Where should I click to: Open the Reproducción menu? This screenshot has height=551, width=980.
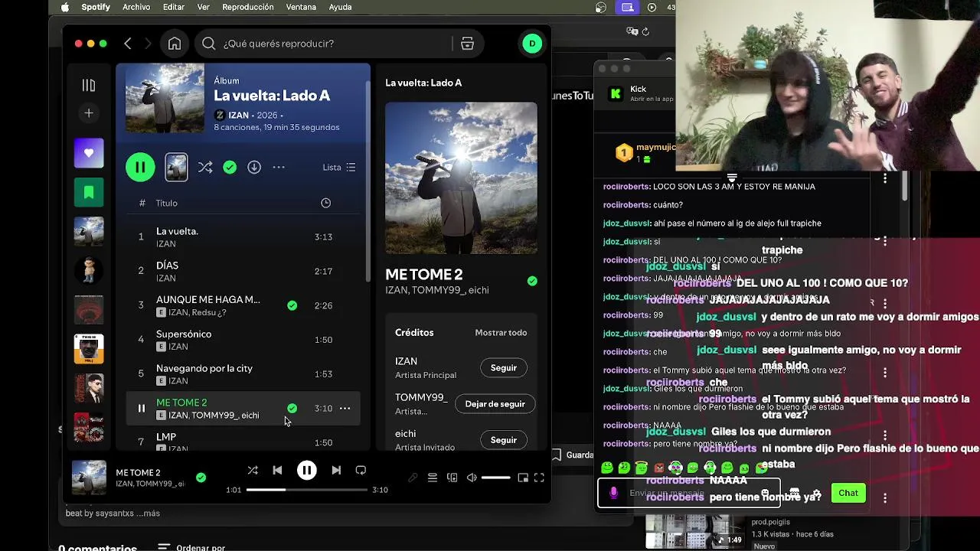click(x=247, y=7)
